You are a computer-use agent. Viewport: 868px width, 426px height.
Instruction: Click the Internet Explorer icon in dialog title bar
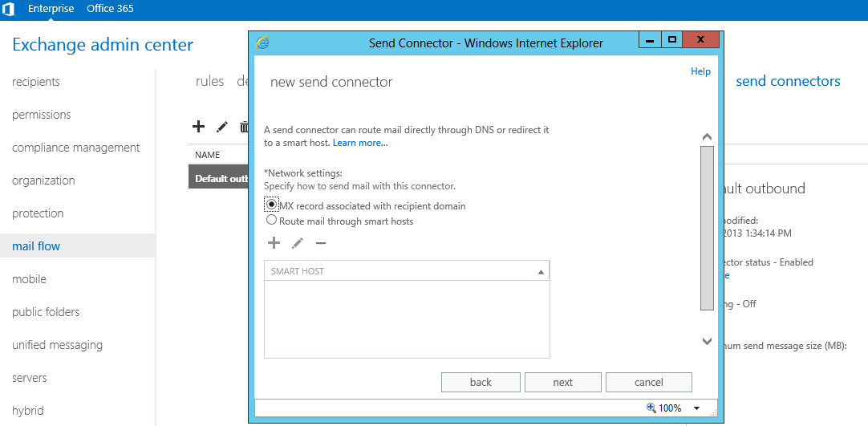(262, 43)
